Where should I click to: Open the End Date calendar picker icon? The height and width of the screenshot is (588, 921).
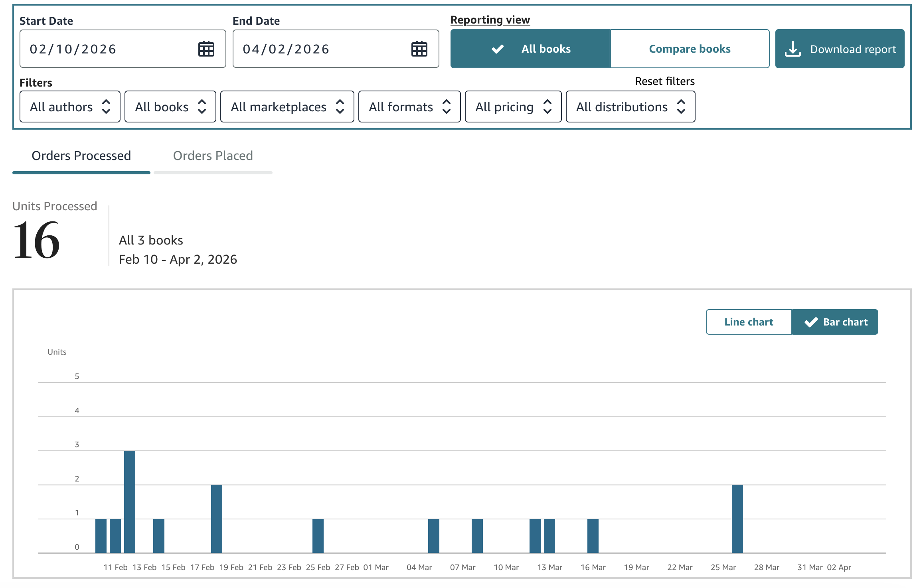[419, 49]
